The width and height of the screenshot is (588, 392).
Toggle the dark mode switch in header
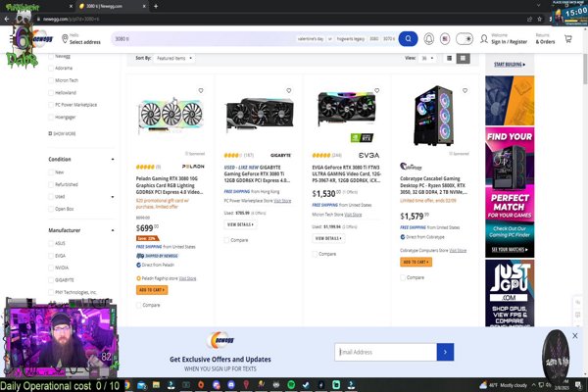coord(465,38)
